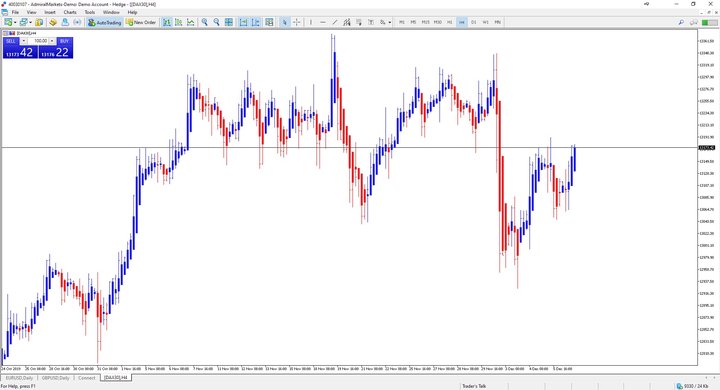Select the active H4 timeframe
The image size is (720, 390).
pos(462,22)
